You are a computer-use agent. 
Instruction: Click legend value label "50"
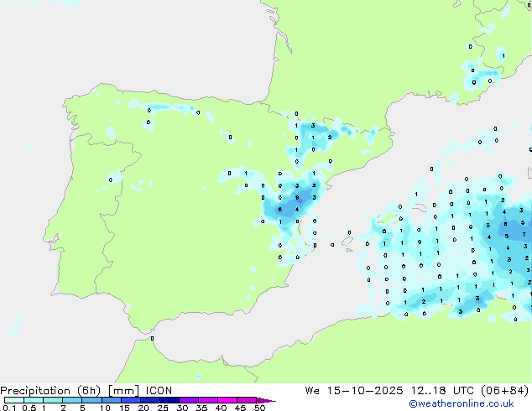[259, 408]
